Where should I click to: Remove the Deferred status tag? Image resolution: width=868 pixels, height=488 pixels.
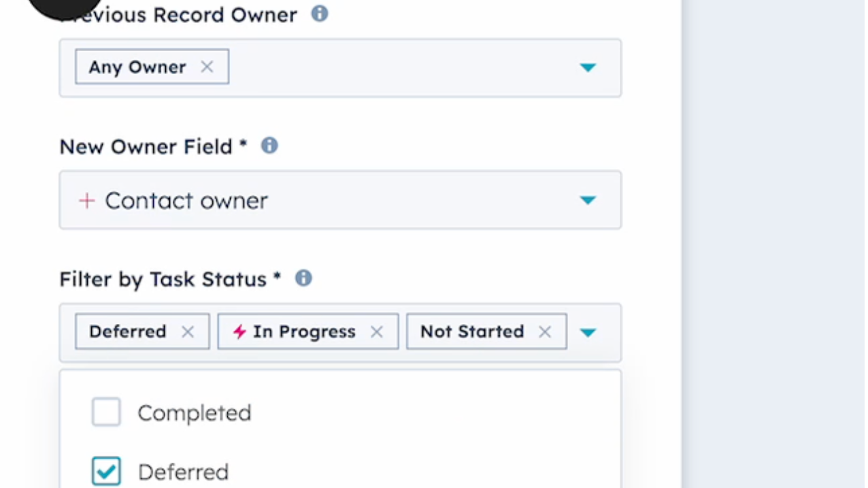click(188, 331)
